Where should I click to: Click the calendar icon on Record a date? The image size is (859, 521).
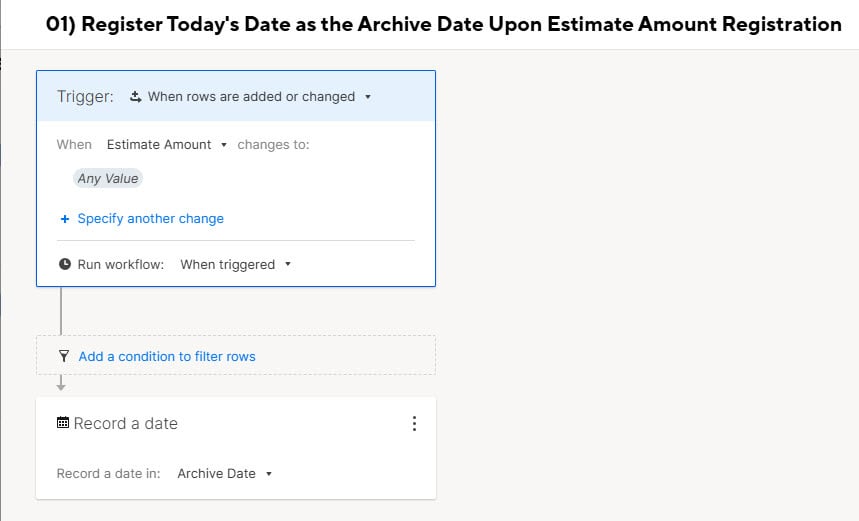[63, 422]
